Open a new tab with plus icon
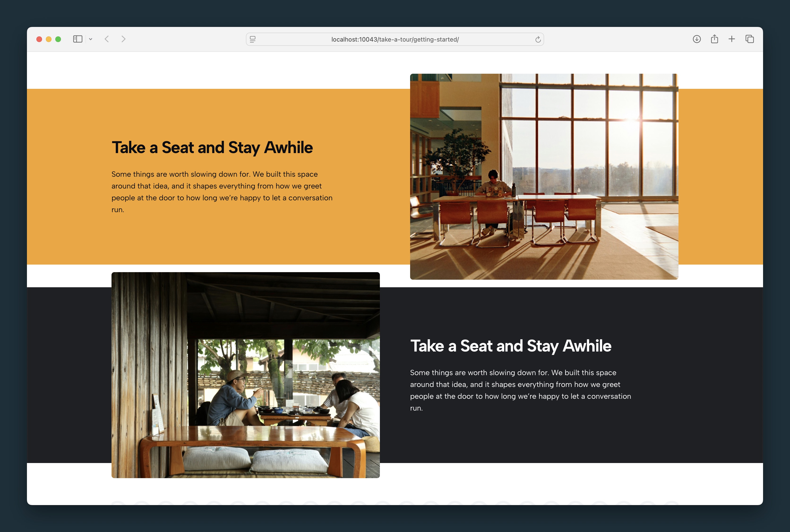This screenshot has height=532, width=790. point(732,39)
